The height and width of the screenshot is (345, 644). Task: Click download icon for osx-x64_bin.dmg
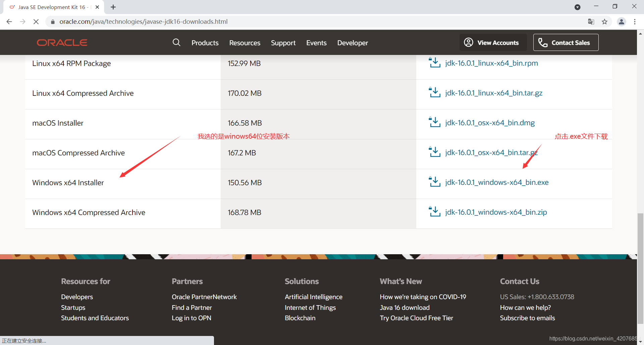pos(435,122)
